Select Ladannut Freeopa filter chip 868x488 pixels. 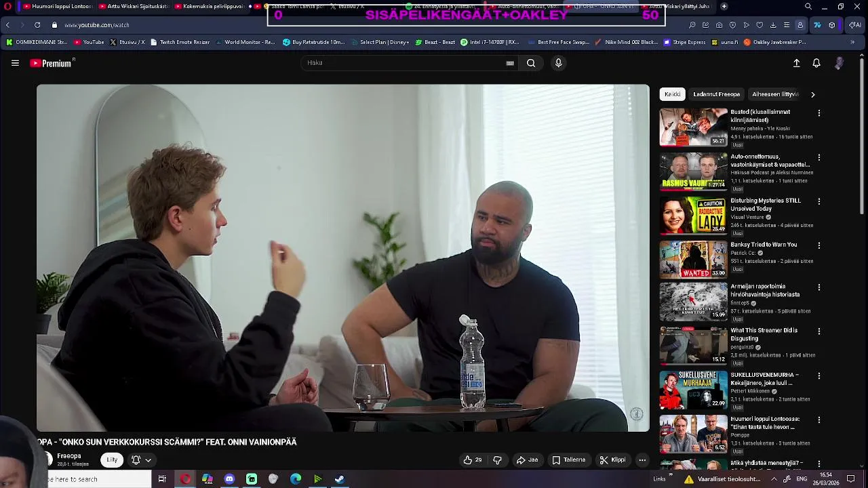coord(716,94)
